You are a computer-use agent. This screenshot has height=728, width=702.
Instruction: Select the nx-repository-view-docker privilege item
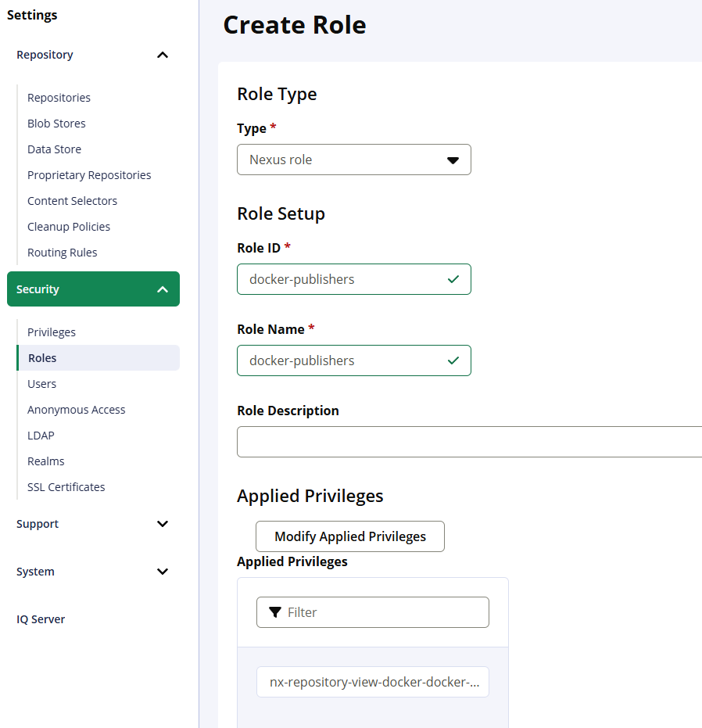pyautogui.click(x=373, y=682)
